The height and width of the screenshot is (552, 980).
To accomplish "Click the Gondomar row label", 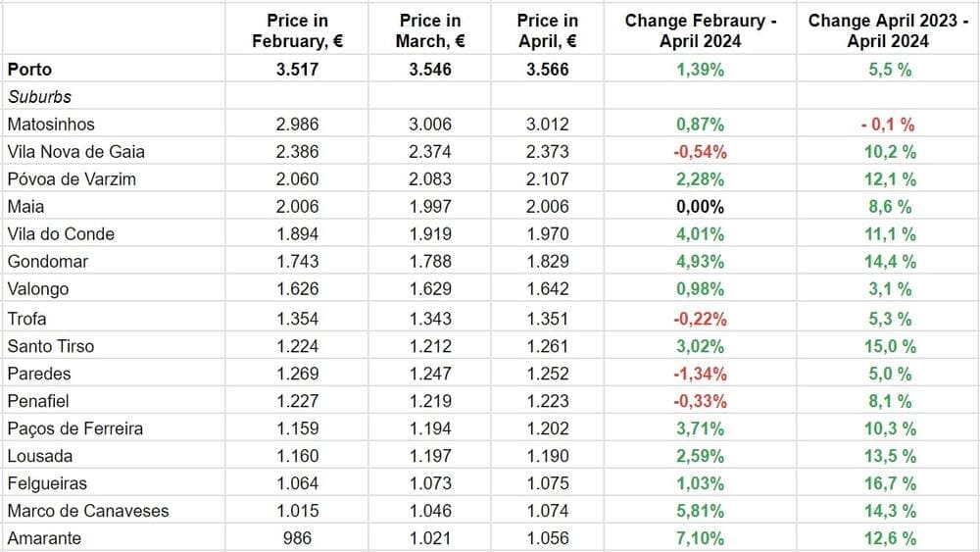I will pyautogui.click(x=47, y=262).
